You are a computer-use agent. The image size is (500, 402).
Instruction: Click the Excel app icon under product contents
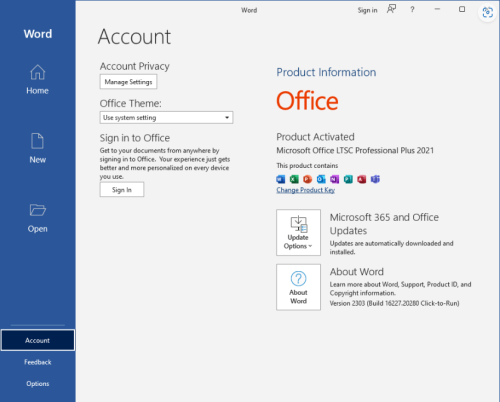click(294, 179)
